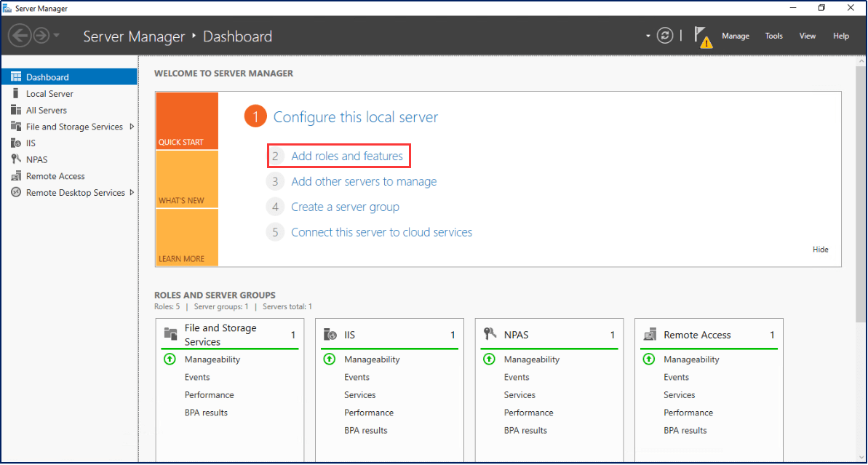The height and width of the screenshot is (465, 868).
Task: Select the NPAS key icon in sidebar
Action: pyautogui.click(x=15, y=159)
